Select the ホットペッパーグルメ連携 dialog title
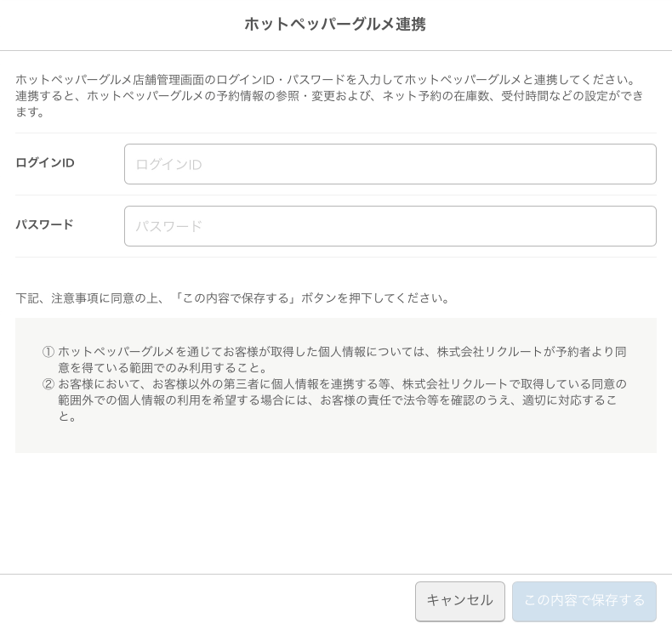Image resolution: width=672 pixels, height=629 pixels. click(x=335, y=24)
